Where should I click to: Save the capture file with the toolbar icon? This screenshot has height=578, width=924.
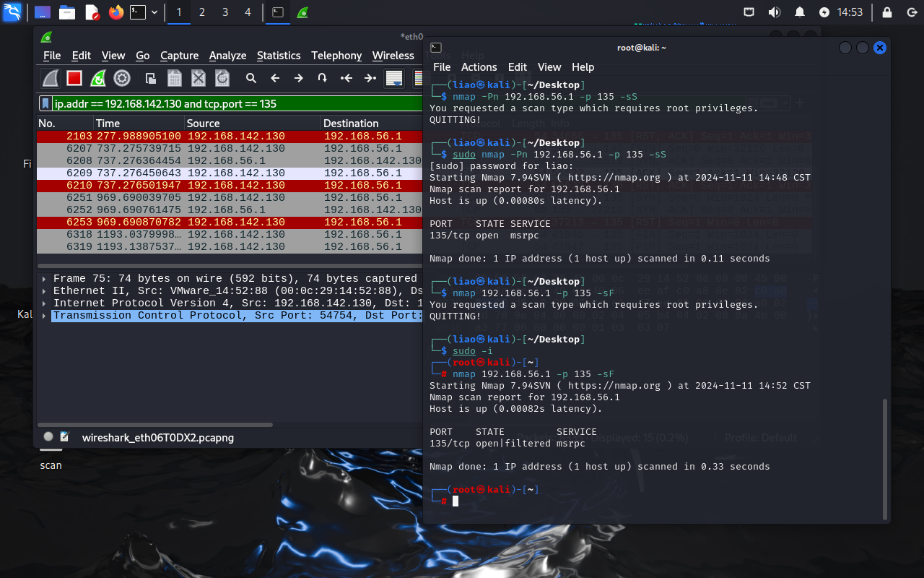tap(175, 78)
